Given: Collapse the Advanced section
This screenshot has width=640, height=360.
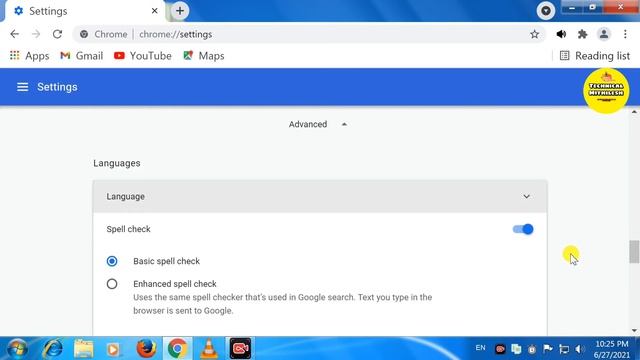Looking at the screenshot, I should click(x=318, y=124).
